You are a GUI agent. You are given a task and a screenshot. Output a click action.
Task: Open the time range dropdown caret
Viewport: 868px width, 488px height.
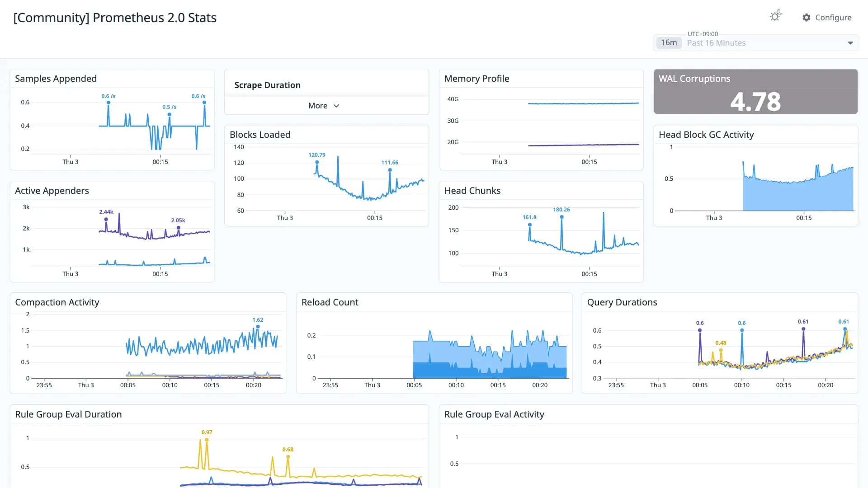850,43
